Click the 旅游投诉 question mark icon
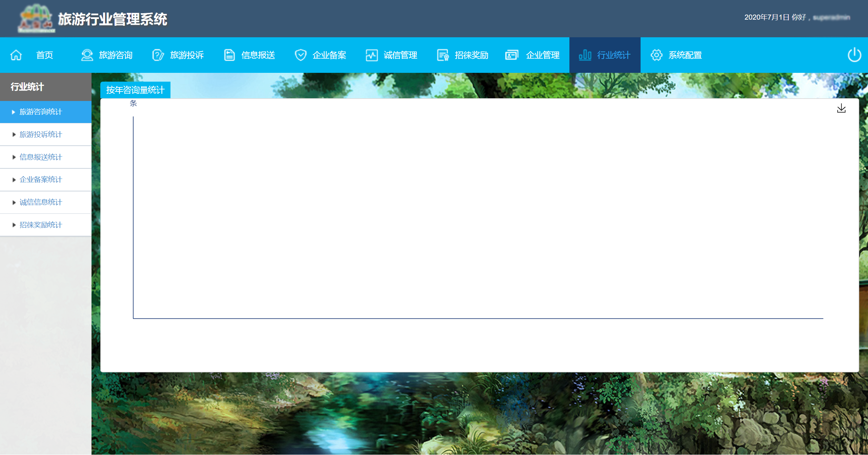The width and height of the screenshot is (868, 455). (x=158, y=55)
